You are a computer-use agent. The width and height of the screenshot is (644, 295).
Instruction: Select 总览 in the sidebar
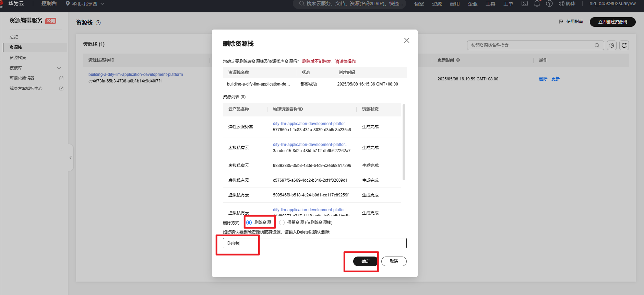(x=14, y=37)
